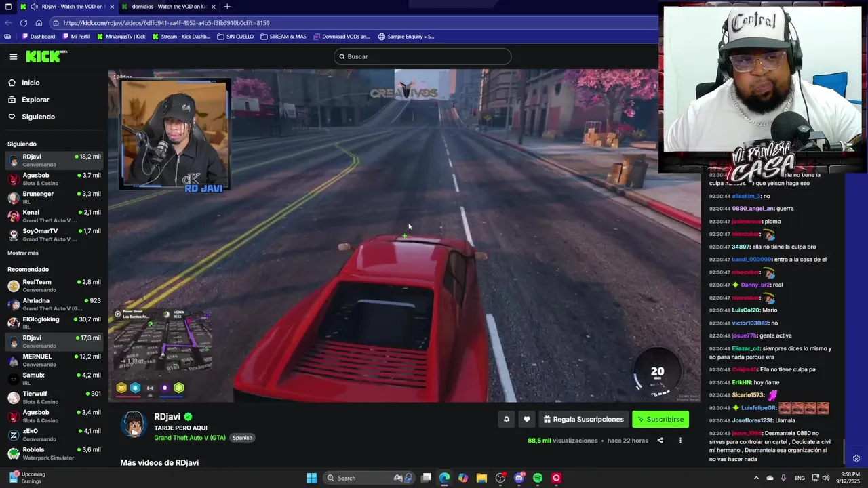Open Explorar in the sidebar
Image resolution: width=868 pixels, height=488 pixels.
[x=35, y=100]
